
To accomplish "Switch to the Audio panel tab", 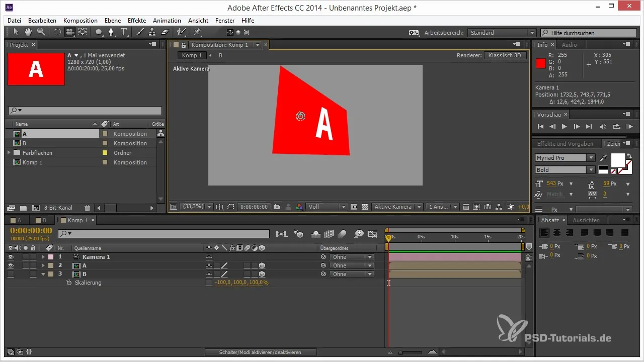I will (x=569, y=45).
